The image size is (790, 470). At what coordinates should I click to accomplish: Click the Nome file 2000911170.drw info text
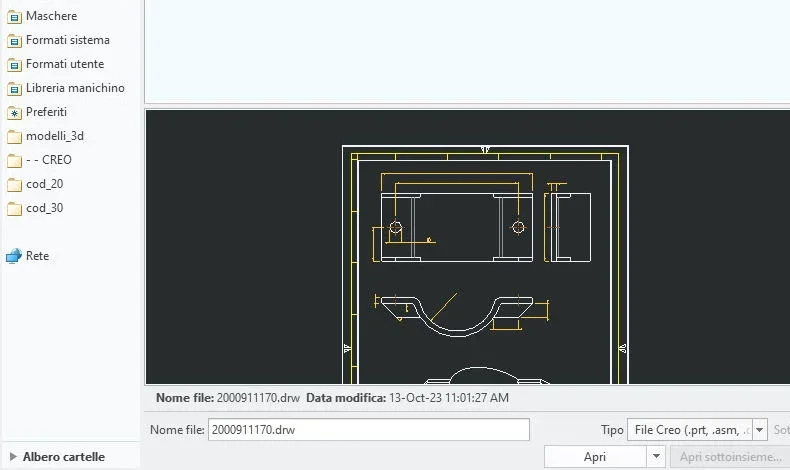228,398
